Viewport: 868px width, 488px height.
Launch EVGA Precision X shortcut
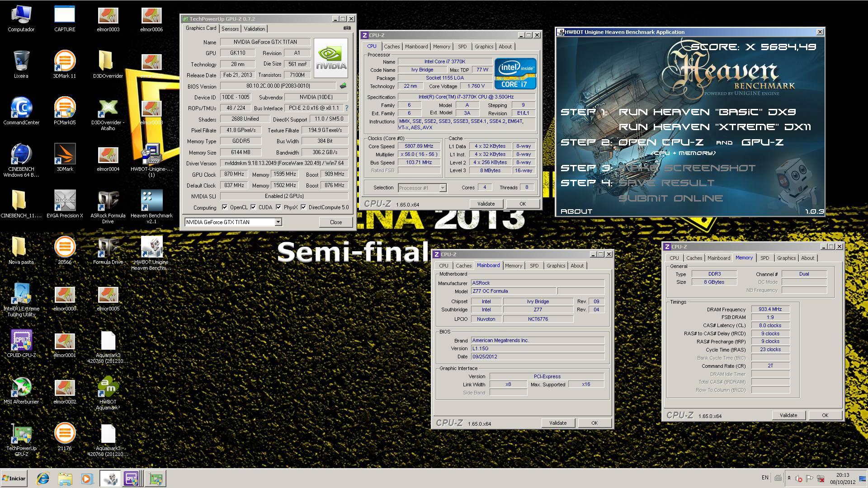tap(65, 204)
